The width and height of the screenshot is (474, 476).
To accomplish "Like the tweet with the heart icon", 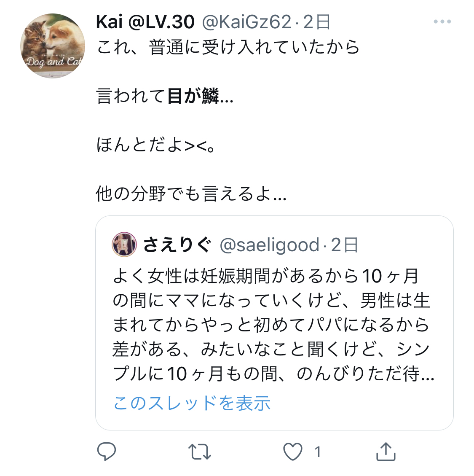I will point(293,452).
